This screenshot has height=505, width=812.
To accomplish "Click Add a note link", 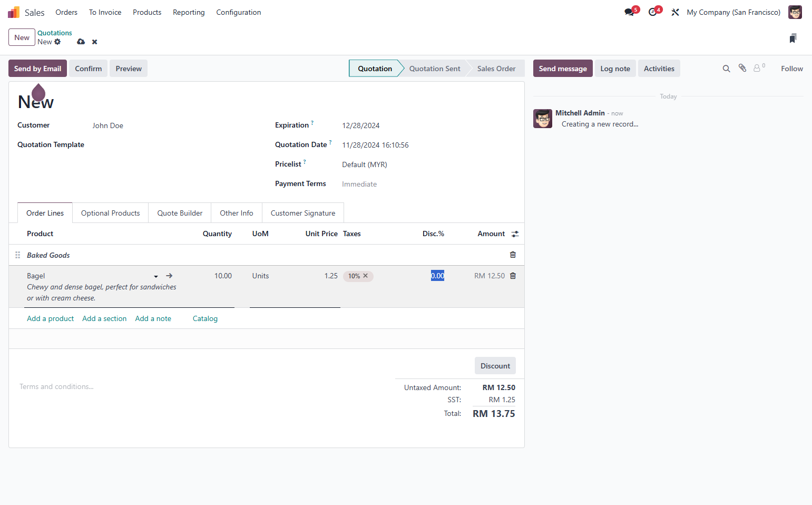I will coord(153,318).
